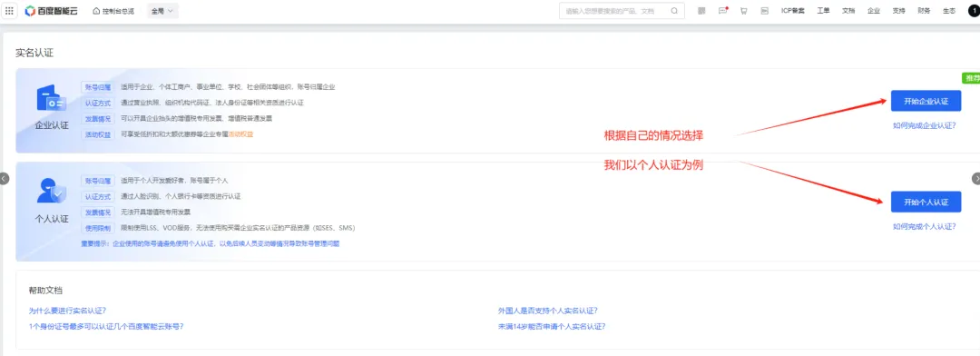Click 认证方式 tag in 企业认证 card
Viewport: 980px width, 356px height.
pos(98,103)
